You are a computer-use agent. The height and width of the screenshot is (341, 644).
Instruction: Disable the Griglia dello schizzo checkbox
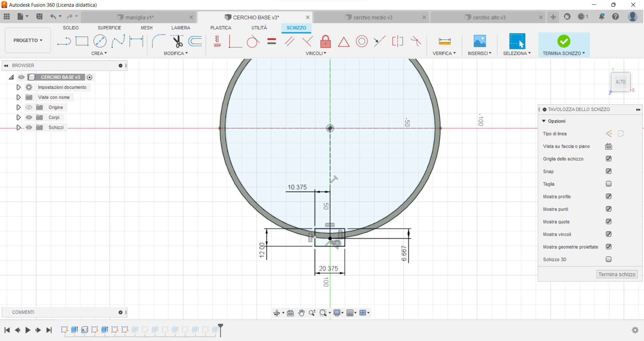(x=609, y=159)
